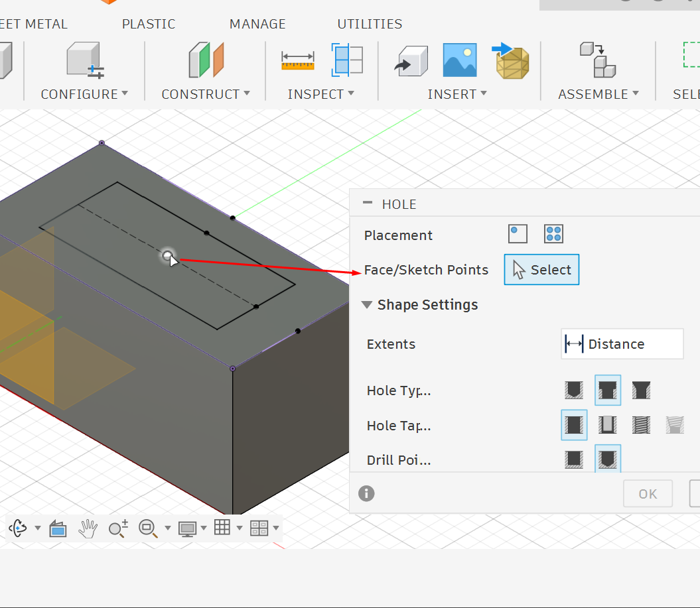Click the Insert Mesh icon
Image resolution: width=700 pixels, height=608 pixels.
tap(511, 60)
